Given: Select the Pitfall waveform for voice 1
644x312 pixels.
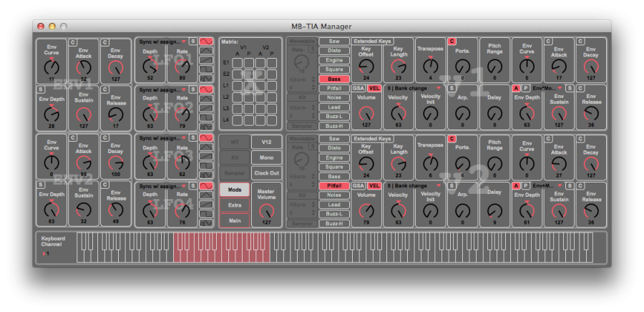Looking at the screenshot, I should (334, 88).
